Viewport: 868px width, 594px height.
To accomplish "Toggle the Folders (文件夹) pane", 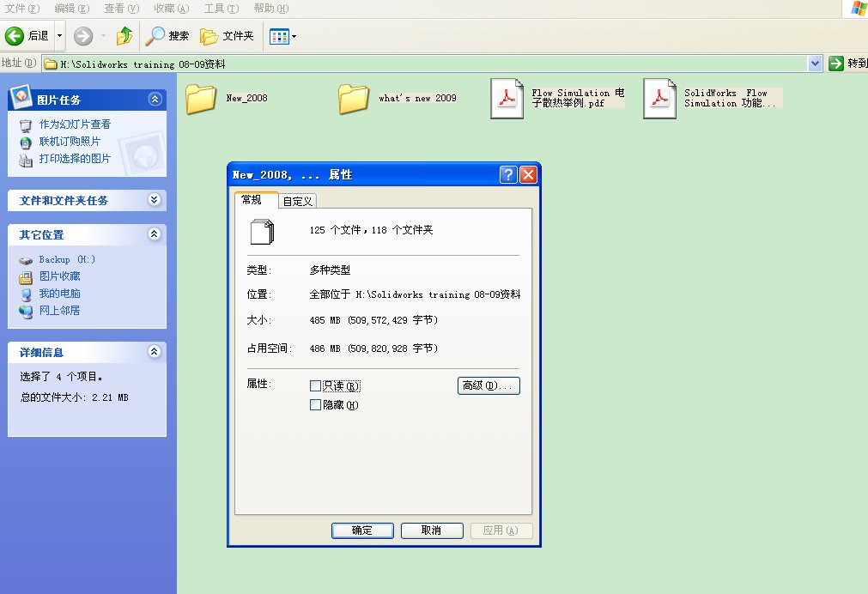I will (227, 36).
